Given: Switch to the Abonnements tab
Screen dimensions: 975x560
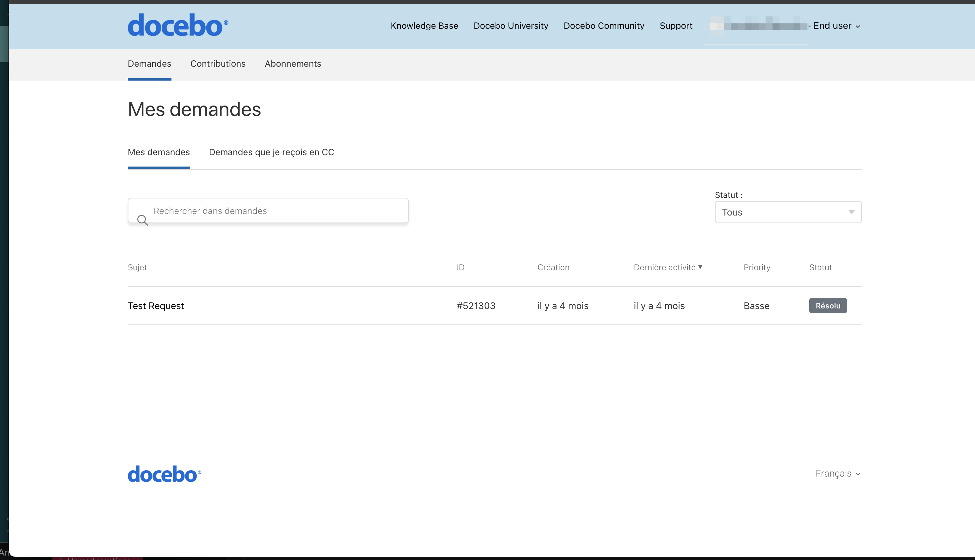Looking at the screenshot, I should 293,64.
